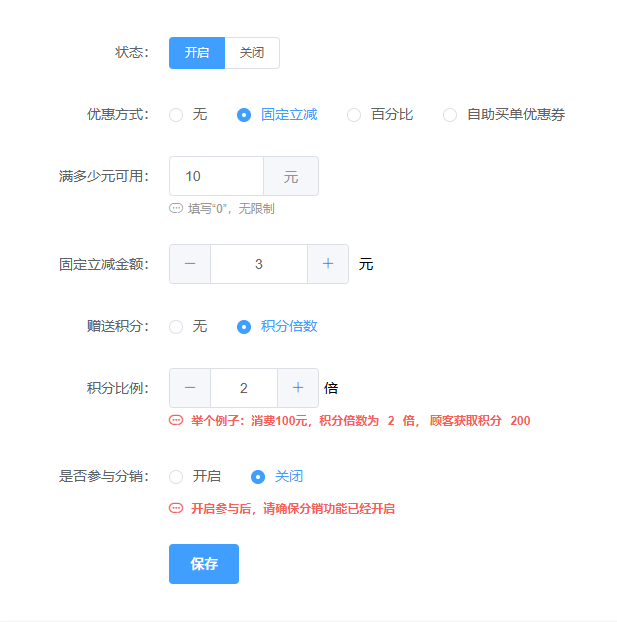The image size is (617, 622).
Task: Select 无 for 赠送积分
Action: click(x=176, y=327)
